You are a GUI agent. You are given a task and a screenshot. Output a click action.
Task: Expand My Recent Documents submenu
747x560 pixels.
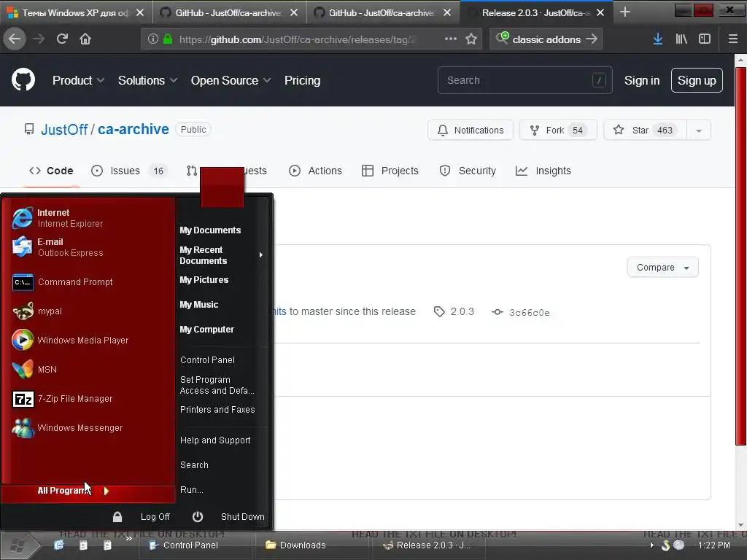[x=221, y=255]
